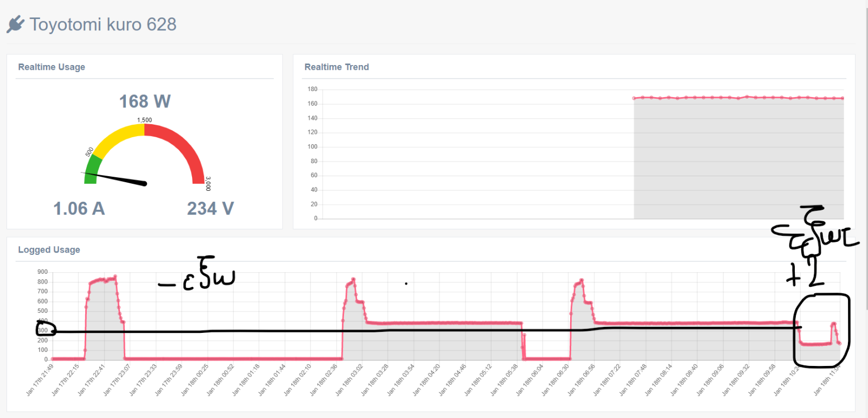The height and width of the screenshot is (418, 868).
Task: Click the Jan 17th 23:07 time label
Action: 118,380
